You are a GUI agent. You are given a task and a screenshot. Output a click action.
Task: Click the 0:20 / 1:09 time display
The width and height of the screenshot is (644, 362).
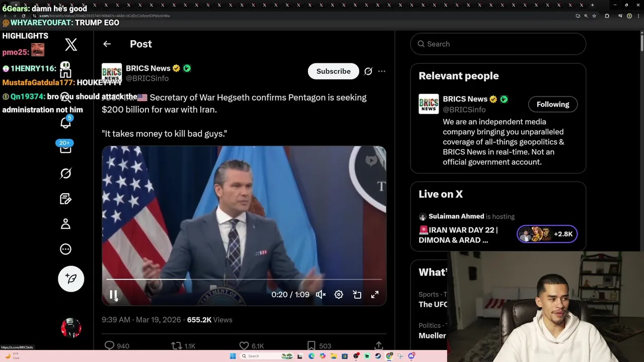tap(290, 295)
